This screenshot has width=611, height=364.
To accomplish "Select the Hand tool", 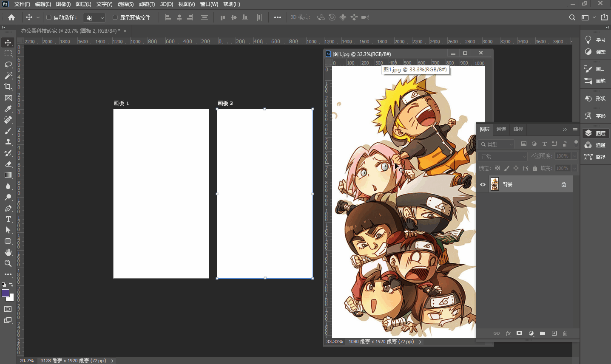I will (x=8, y=252).
